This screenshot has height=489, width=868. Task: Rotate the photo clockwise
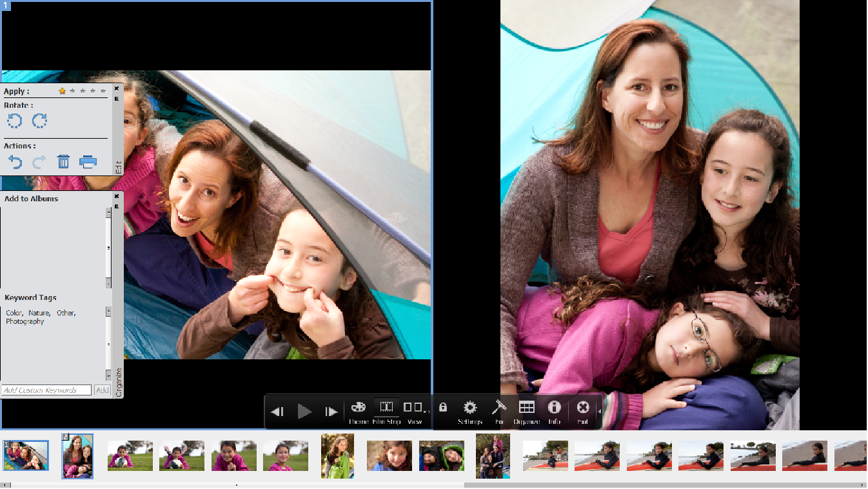click(x=39, y=121)
